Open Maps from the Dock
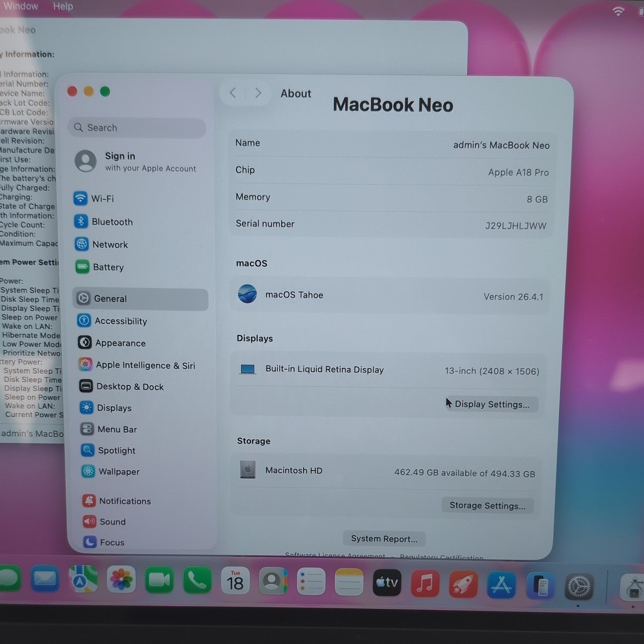The width and height of the screenshot is (644, 644). point(83,579)
